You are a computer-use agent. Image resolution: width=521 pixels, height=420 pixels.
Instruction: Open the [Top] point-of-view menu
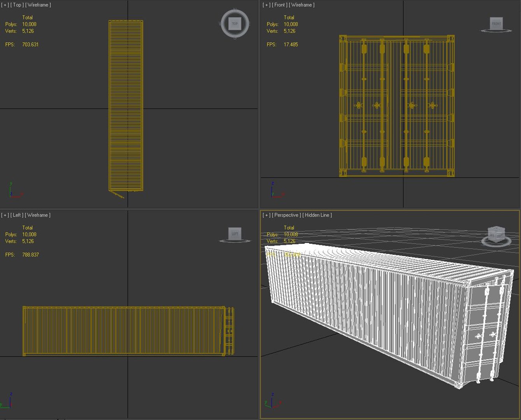pos(17,5)
